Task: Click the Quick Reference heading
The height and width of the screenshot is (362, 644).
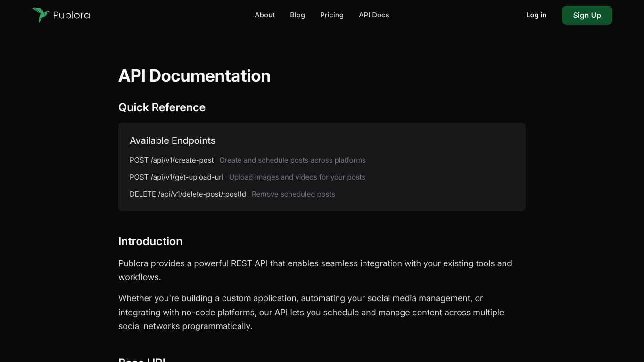Action: tap(162, 107)
